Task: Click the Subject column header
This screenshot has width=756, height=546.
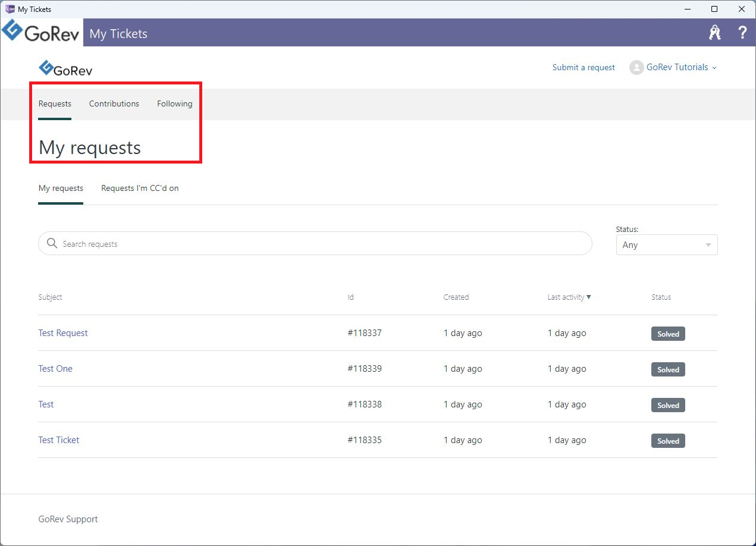Action: point(51,297)
